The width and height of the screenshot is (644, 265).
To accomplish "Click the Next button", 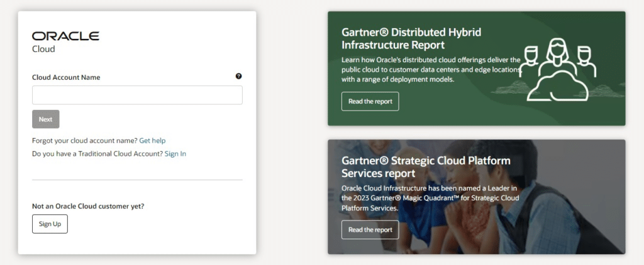I will click(x=45, y=119).
